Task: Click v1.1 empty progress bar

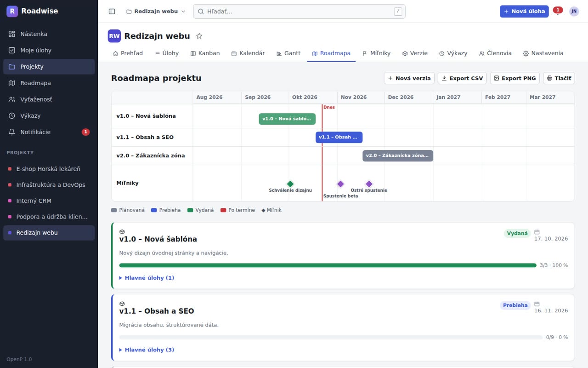Action: click(x=331, y=337)
